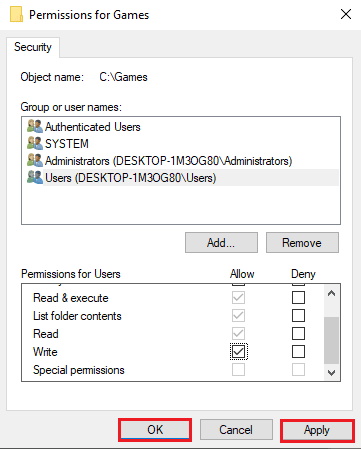This screenshot has height=449, width=361.
Task: Click the Special permissions label
Action: click(79, 370)
